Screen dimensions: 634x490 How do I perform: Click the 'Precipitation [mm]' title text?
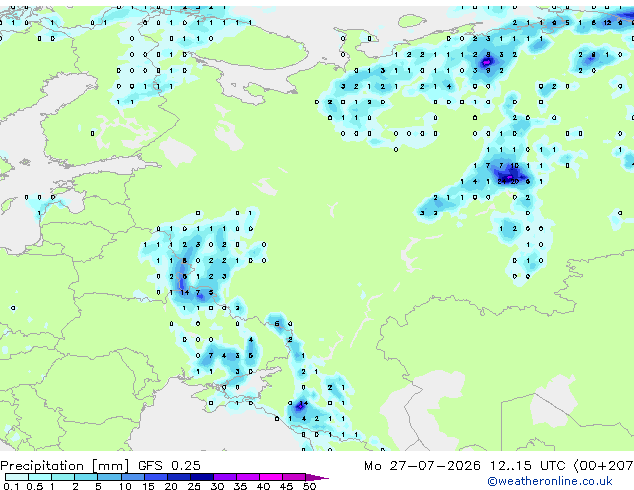[x=65, y=466]
